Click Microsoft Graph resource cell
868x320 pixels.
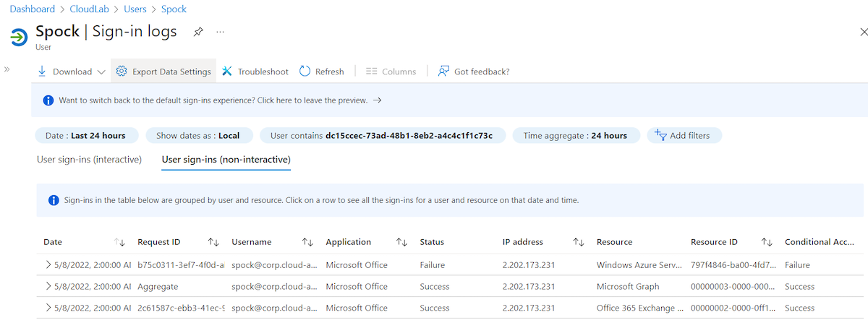tap(628, 286)
